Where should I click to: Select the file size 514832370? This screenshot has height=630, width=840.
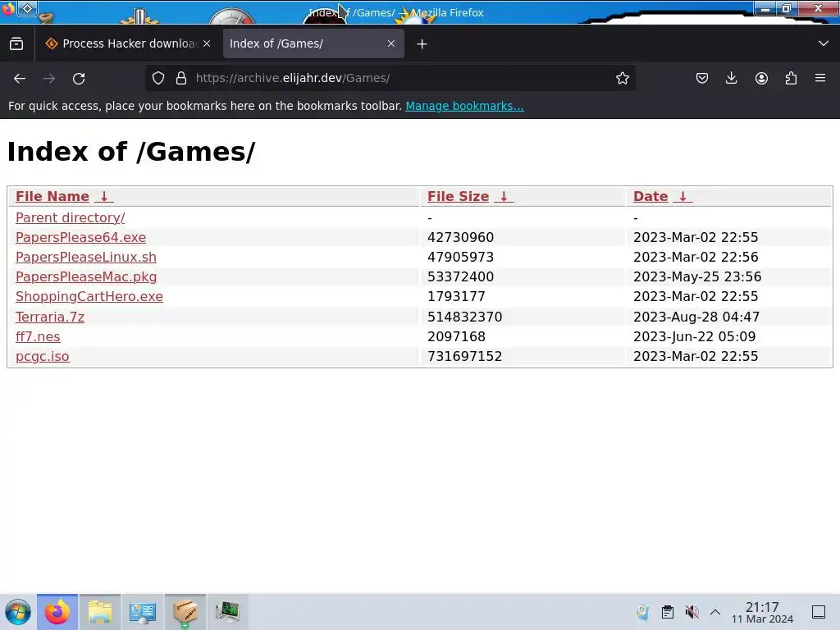tap(465, 317)
